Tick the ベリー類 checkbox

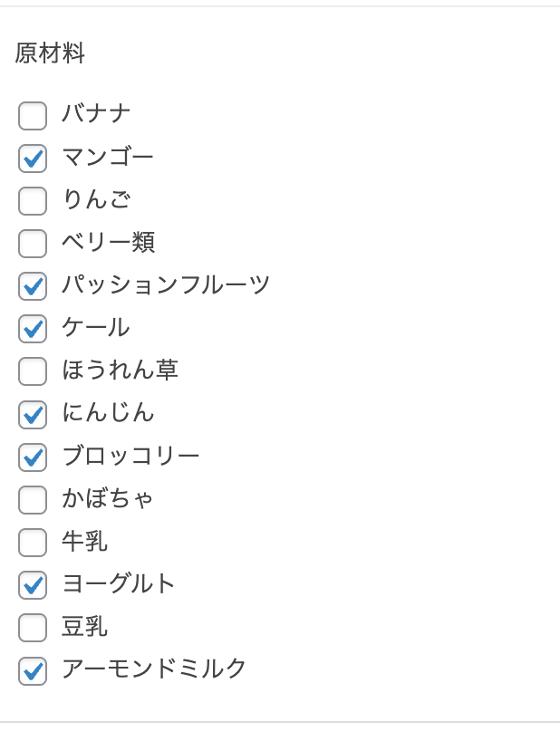(x=33, y=244)
